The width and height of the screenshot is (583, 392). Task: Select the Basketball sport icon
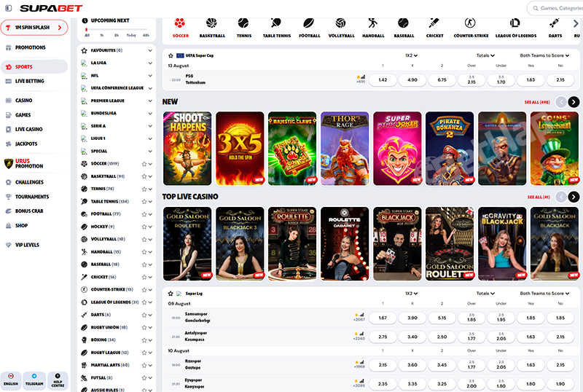[211, 23]
